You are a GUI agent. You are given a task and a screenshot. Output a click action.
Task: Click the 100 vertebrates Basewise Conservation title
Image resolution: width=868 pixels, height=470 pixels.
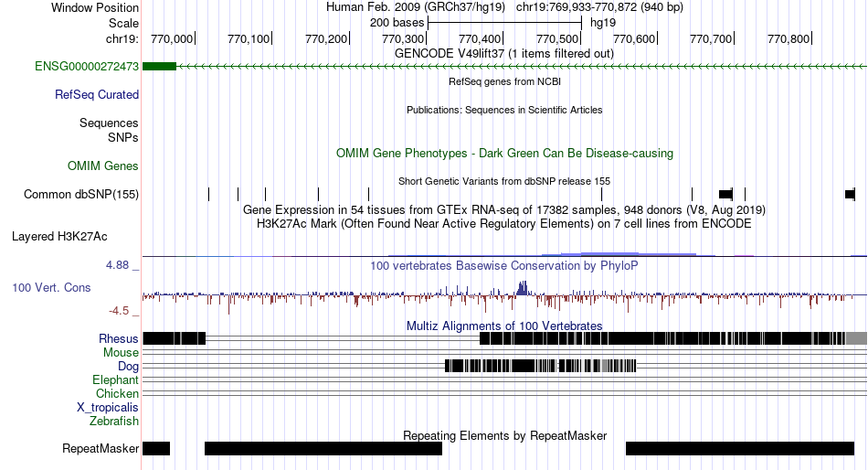[x=504, y=265]
